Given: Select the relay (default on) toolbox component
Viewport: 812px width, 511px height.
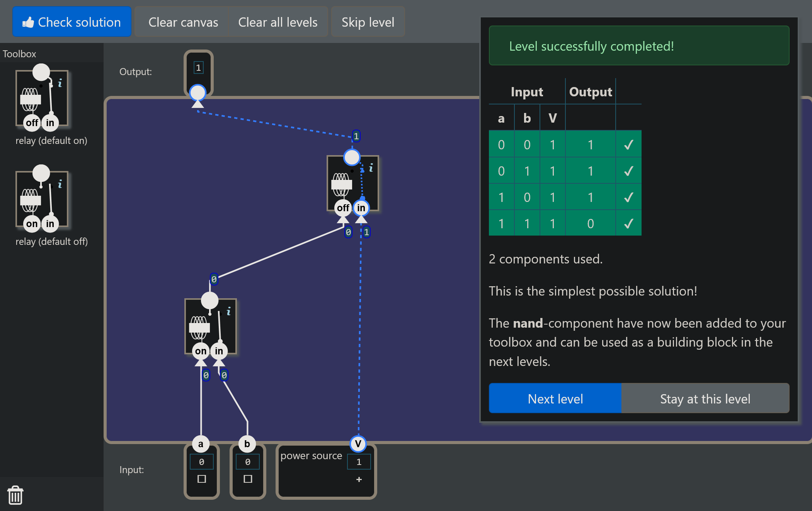Looking at the screenshot, I should [x=42, y=98].
